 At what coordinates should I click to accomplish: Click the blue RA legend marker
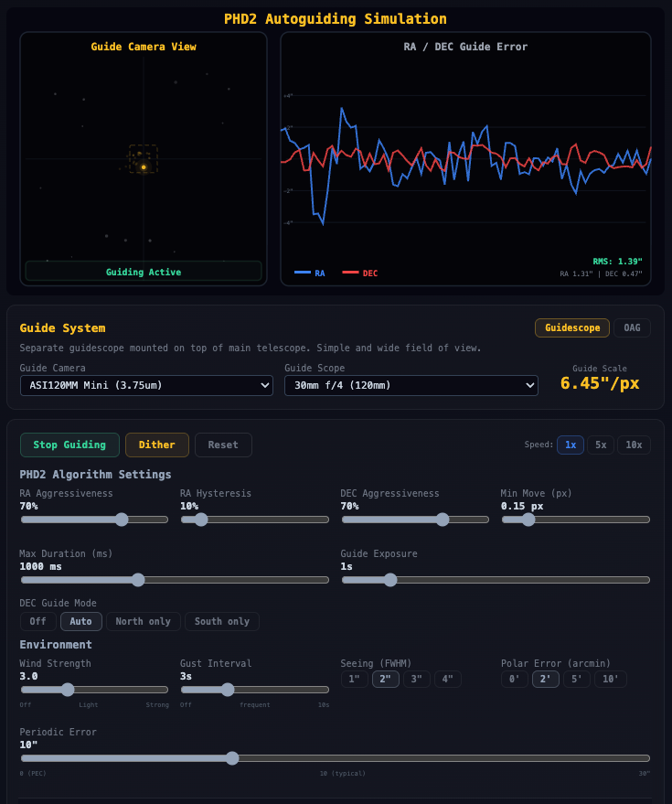click(x=302, y=273)
